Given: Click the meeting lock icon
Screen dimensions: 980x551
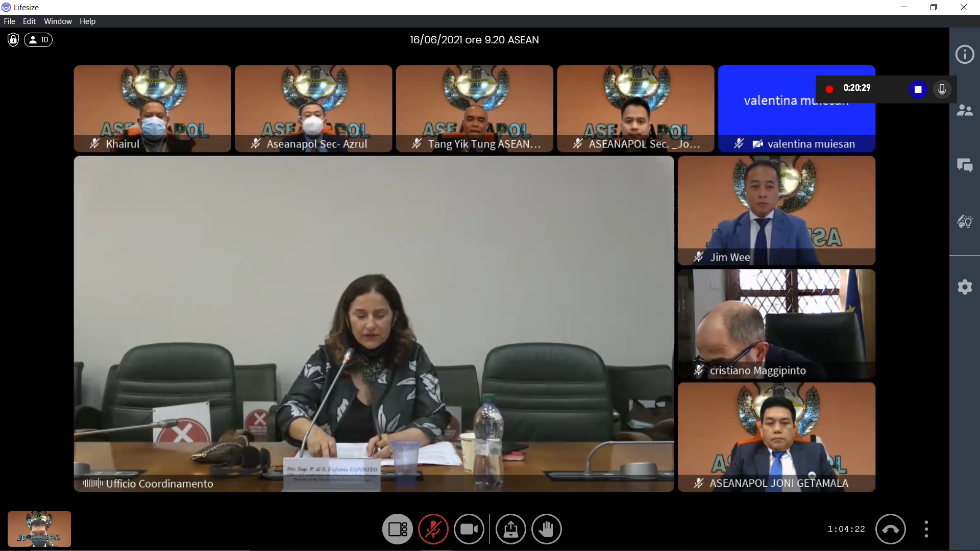Looking at the screenshot, I should point(13,40).
